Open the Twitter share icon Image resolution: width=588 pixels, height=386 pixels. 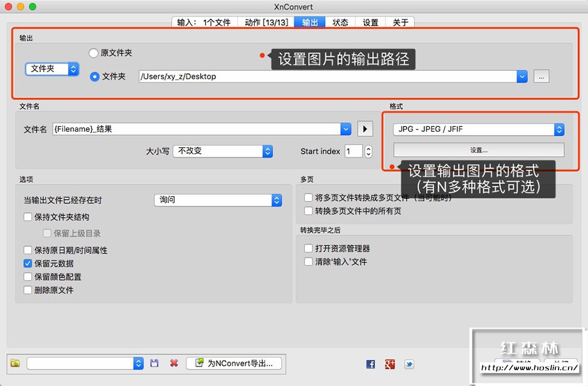[x=409, y=364]
